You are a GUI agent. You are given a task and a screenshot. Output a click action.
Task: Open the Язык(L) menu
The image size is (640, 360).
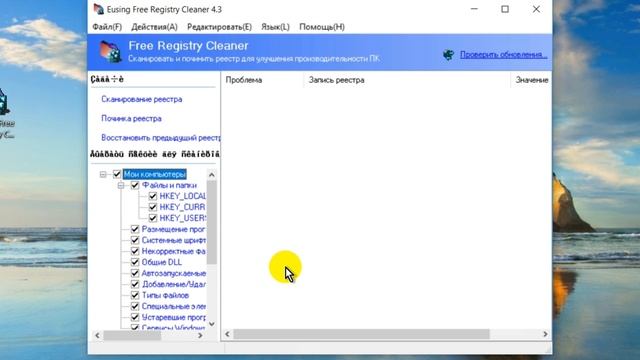point(275,27)
